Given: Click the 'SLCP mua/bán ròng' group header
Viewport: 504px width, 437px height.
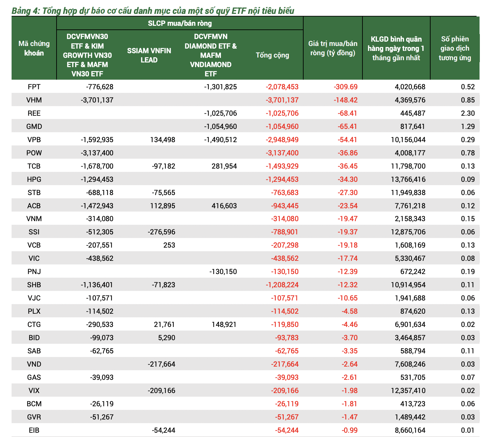Looking at the screenshot, I should click(x=180, y=23).
